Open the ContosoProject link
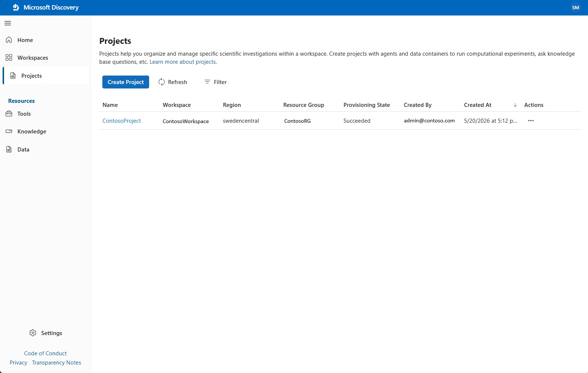This screenshot has height=373, width=588. (122, 121)
